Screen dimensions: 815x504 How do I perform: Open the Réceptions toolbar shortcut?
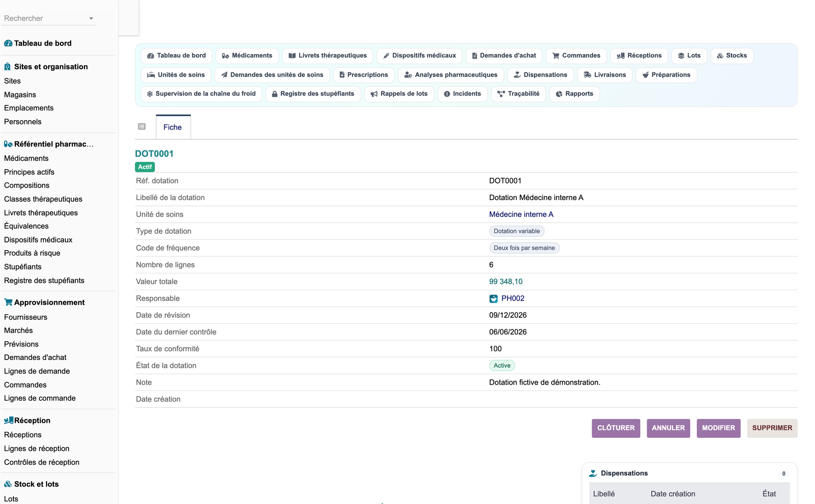click(639, 56)
